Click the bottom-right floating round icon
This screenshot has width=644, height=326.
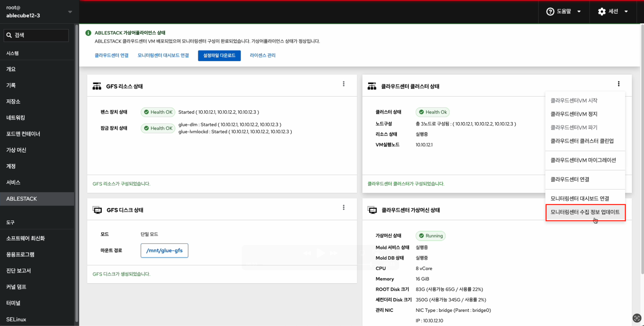tap(637, 318)
